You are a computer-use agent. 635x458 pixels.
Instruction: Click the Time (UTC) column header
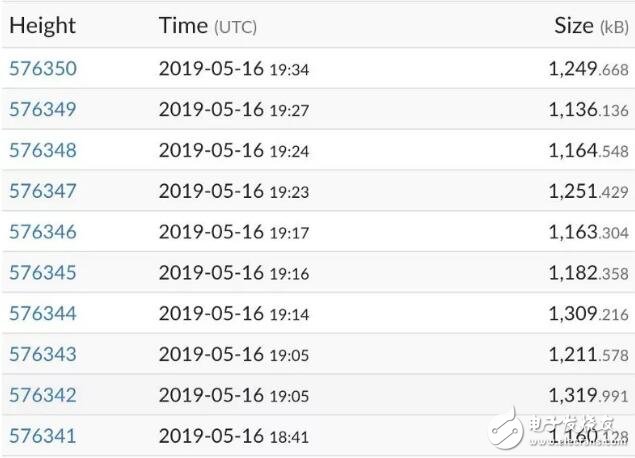pos(207,26)
